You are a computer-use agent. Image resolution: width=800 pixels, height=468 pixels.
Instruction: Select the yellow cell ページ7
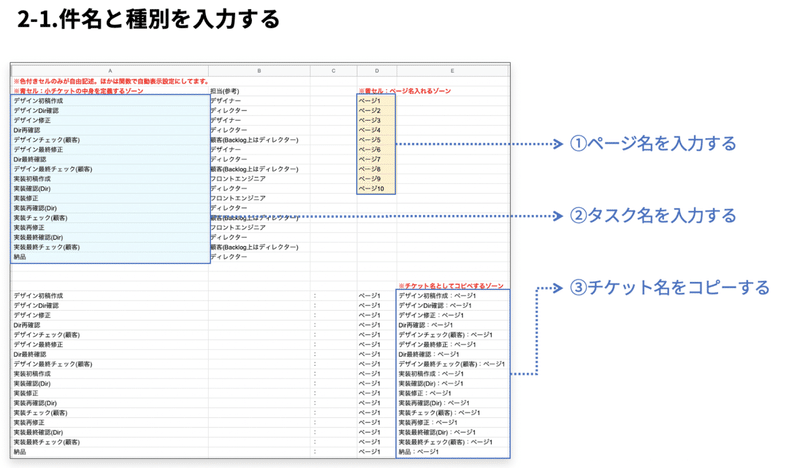pos(376,159)
